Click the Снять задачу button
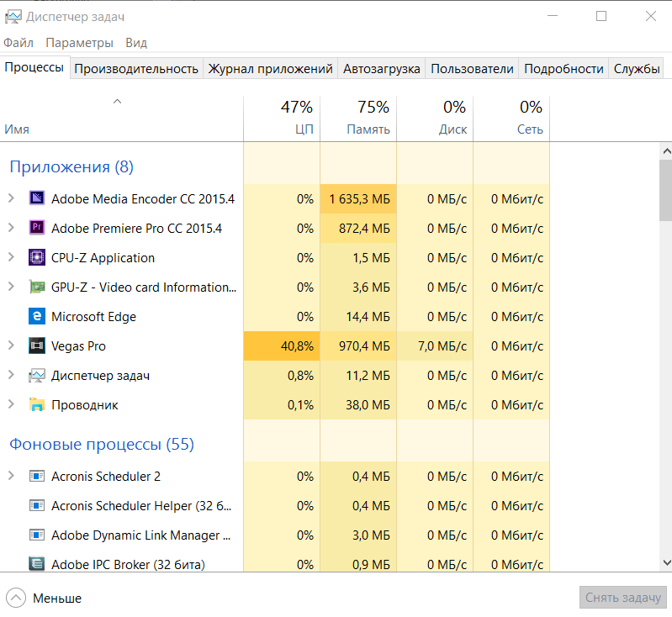672x617 pixels. (623, 598)
